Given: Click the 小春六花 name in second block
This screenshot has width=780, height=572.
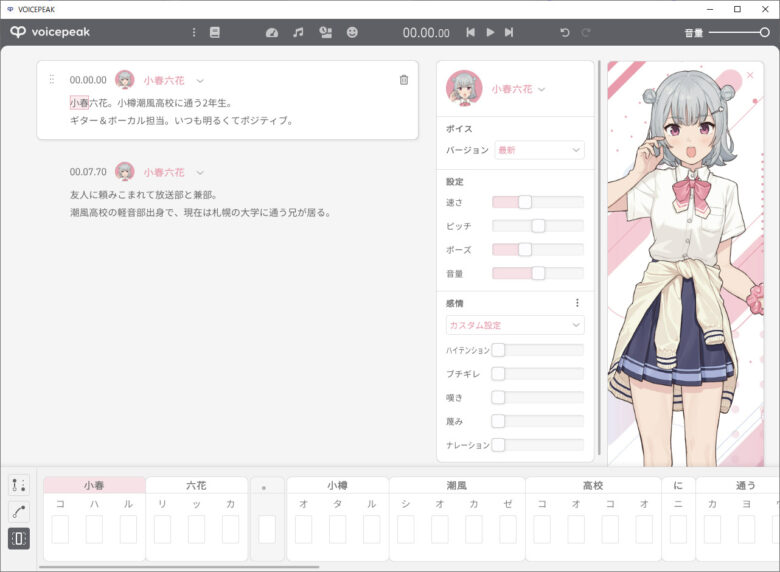Looking at the screenshot, I should tap(164, 172).
